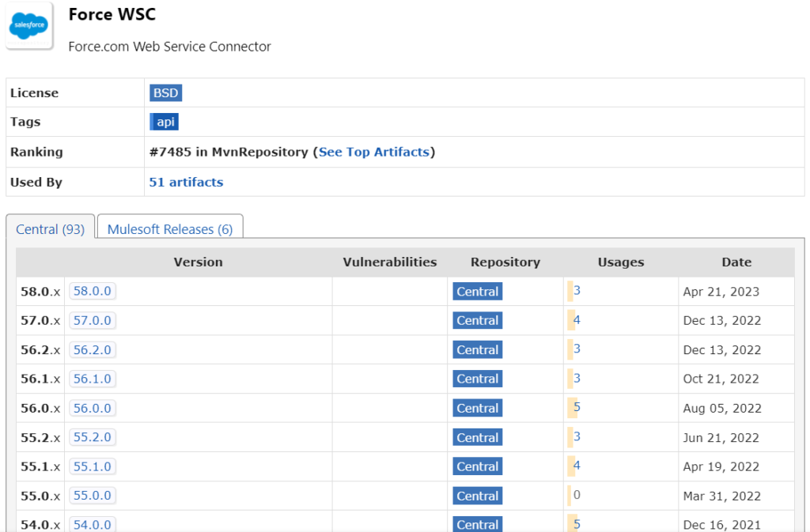The image size is (810, 532).
Task: Open version 55.1.0
Action: tap(93, 466)
